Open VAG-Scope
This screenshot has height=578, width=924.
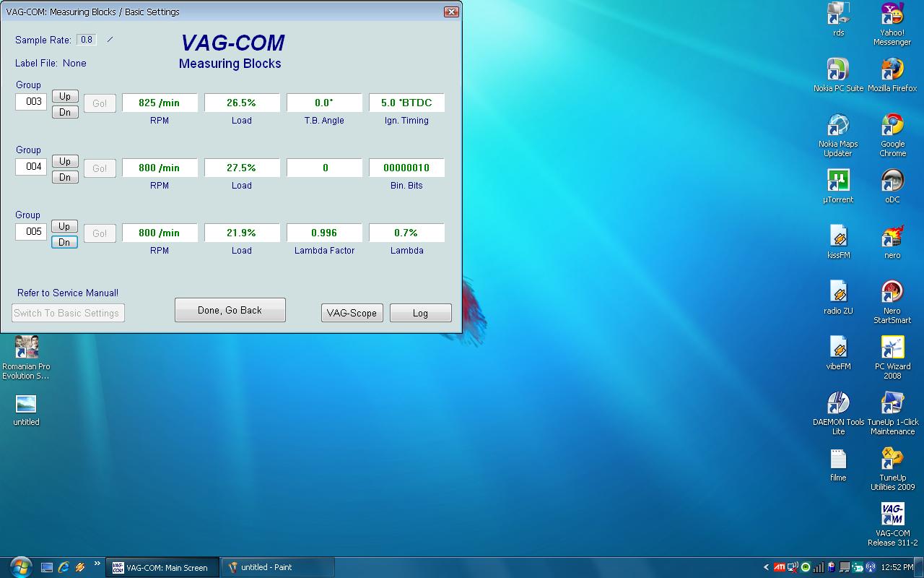point(352,313)
